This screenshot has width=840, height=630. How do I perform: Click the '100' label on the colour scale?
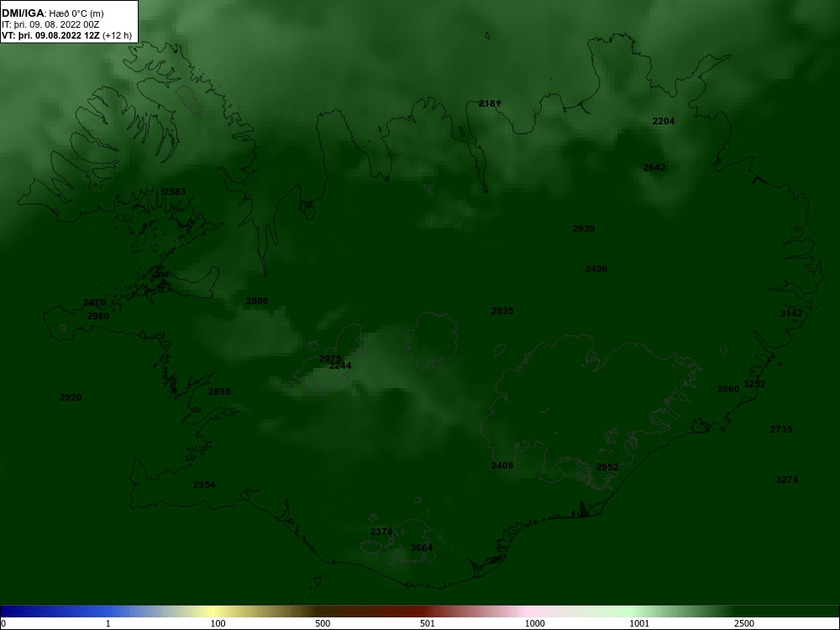click(x=218, y=623)
